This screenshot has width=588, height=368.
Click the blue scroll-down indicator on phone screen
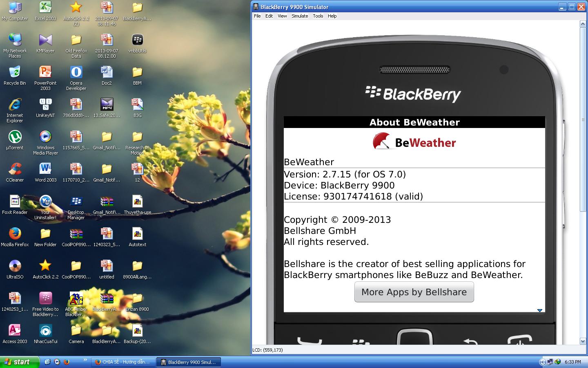tap(539, 310)
